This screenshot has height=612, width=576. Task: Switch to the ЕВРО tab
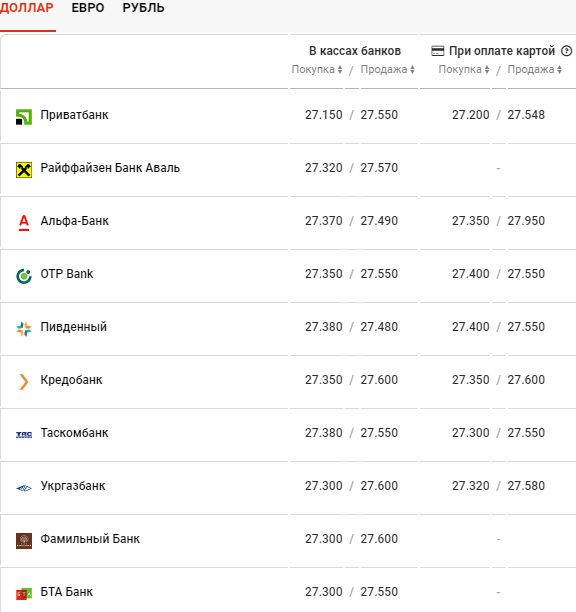88,8
